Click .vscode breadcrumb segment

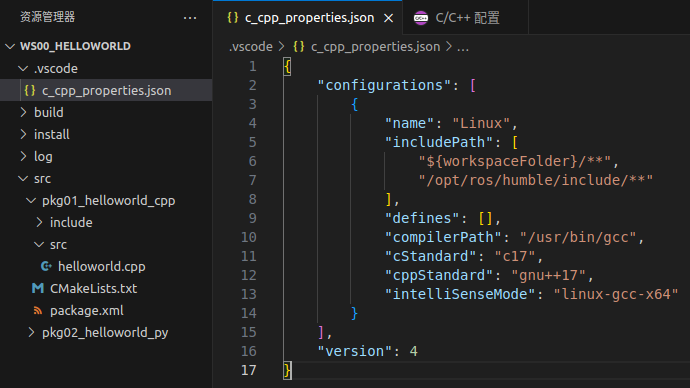pyautogui.click(x=250, y=46)
